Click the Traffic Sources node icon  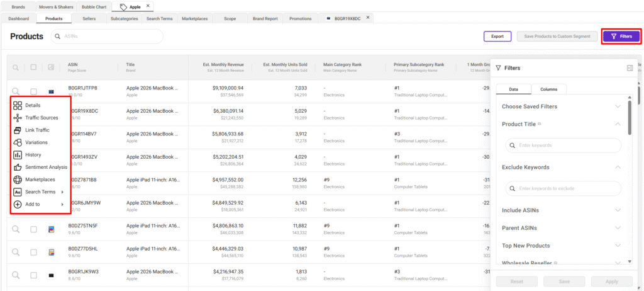(x=18, y=118)
